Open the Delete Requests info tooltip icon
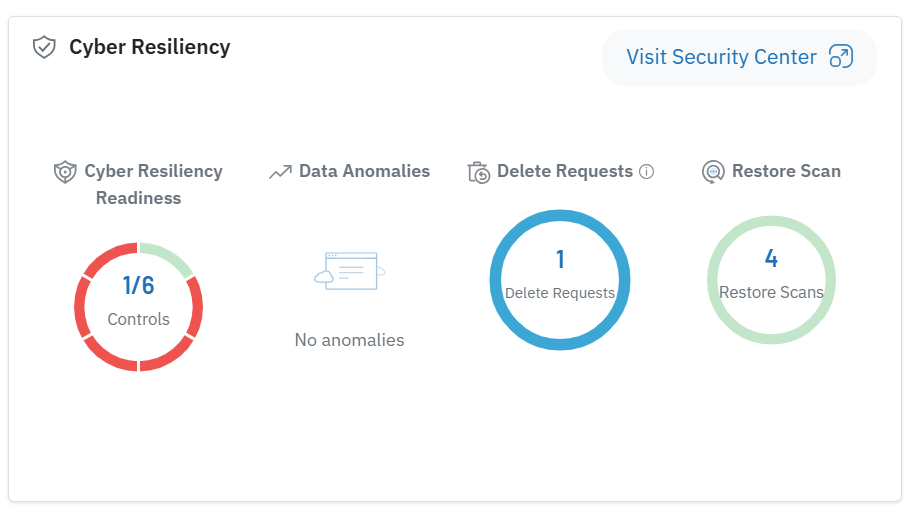 click(x=646, y=171)
